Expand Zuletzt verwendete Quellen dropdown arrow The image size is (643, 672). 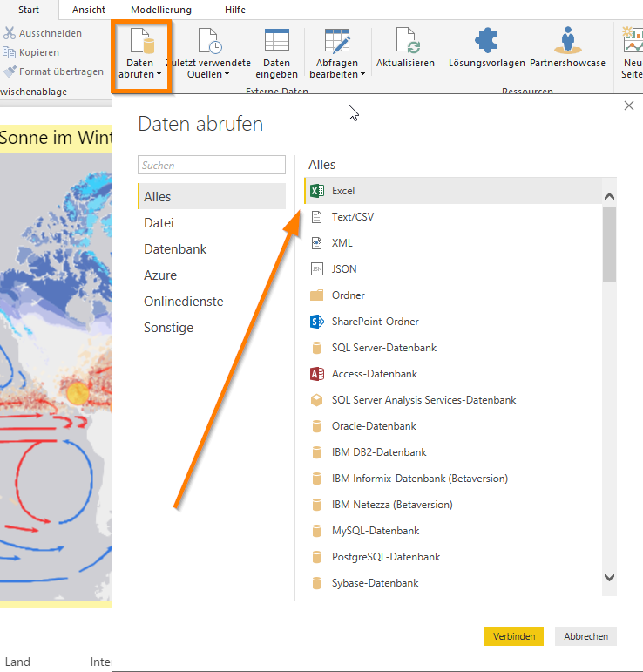click(x=227, y=74)
